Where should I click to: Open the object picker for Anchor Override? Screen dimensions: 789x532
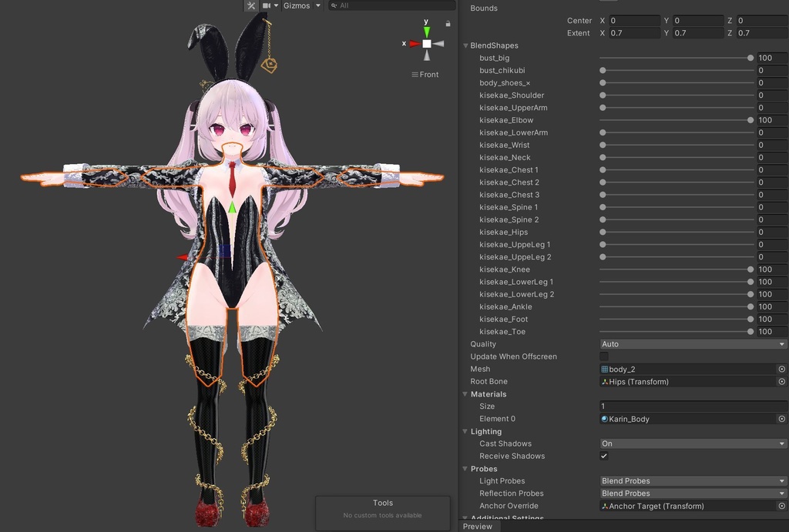pyautogui.click(x=781, y=506)
